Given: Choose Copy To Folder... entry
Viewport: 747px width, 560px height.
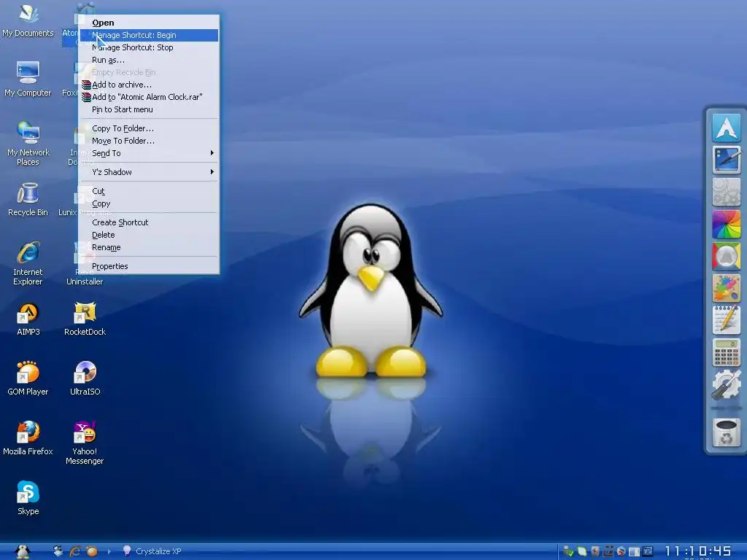Looking at the screenshot, I should pyautogui.click(x=149, y=128).
